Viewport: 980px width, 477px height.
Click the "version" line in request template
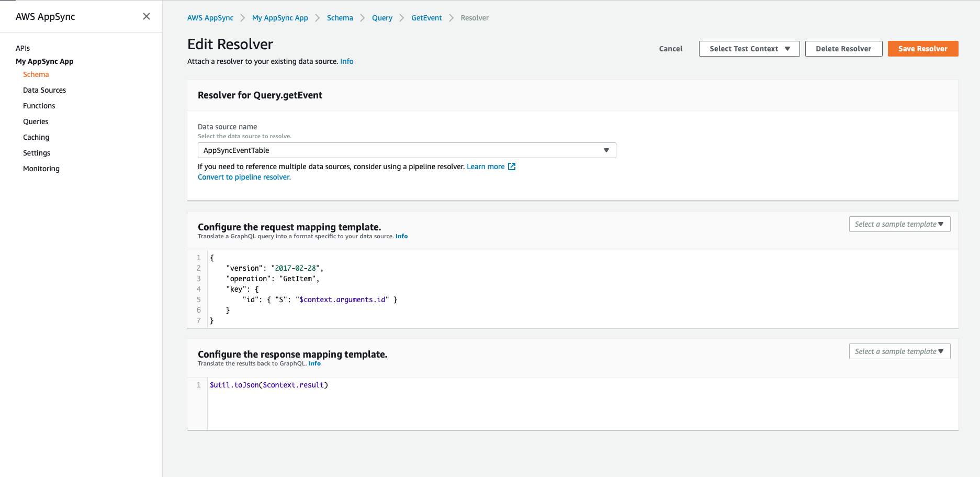[275, 268]
